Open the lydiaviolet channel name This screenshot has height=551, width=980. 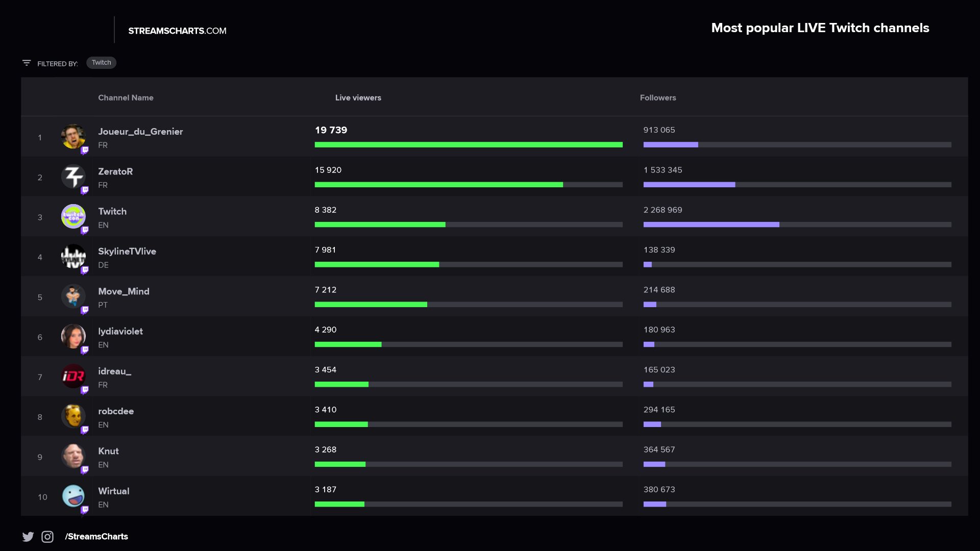click(120, 331)
